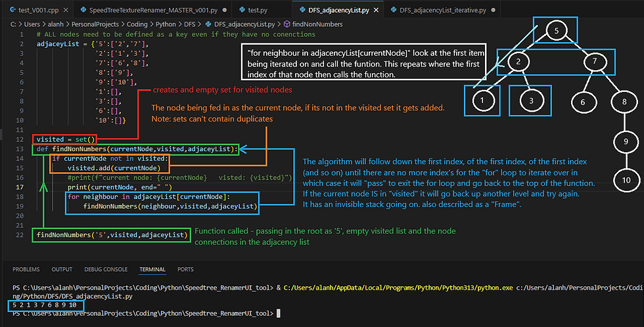Click Python icon on SpeedTreeTextureRenamer_MASTER_v001.py tab
This screenshot has width=644, height=327.
83,10
